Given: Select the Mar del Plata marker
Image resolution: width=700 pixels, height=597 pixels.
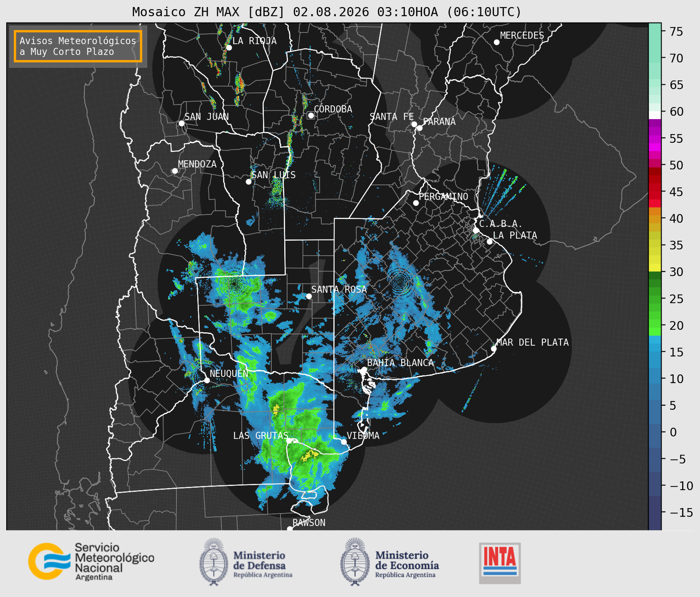Looking at the screenshot, I should point(493,349).
